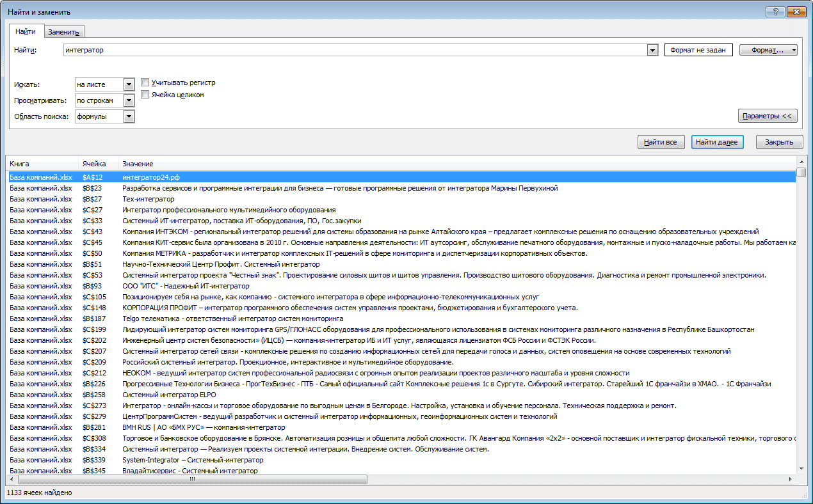Select Российский системный интегратор row

pyautogui.click(x=401, y=362)
